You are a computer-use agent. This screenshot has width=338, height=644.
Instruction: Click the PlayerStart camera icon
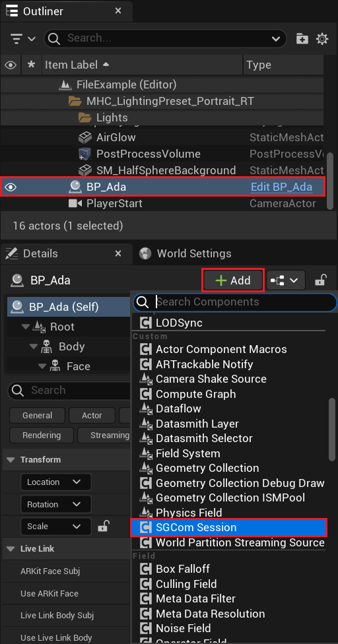75,203
